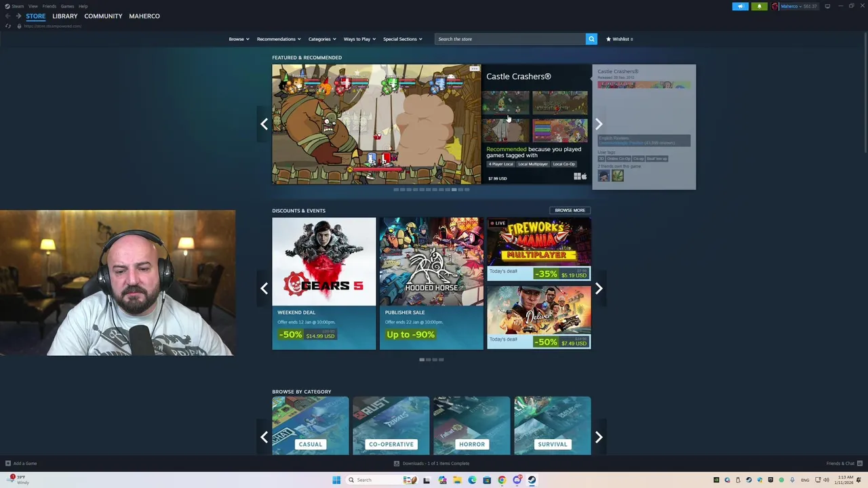
Task: Open the Fireworks Mania Multiplayer deal
Action: 538,249
